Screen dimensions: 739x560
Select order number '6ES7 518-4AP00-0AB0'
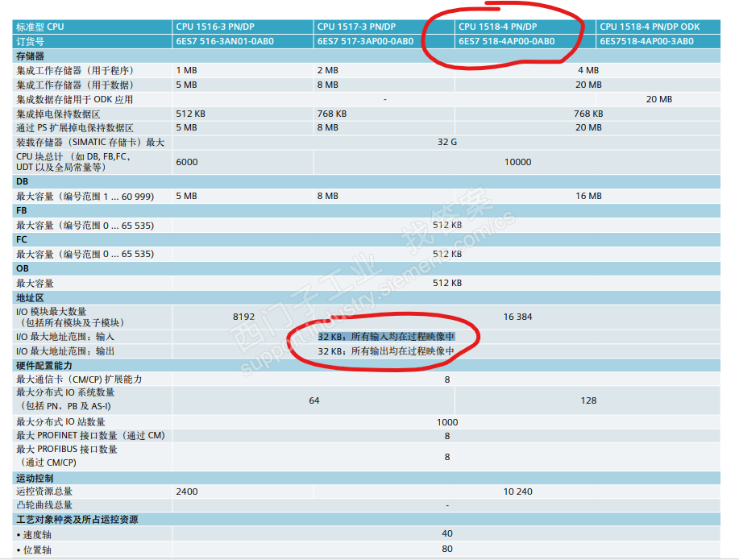click(507, 41)
